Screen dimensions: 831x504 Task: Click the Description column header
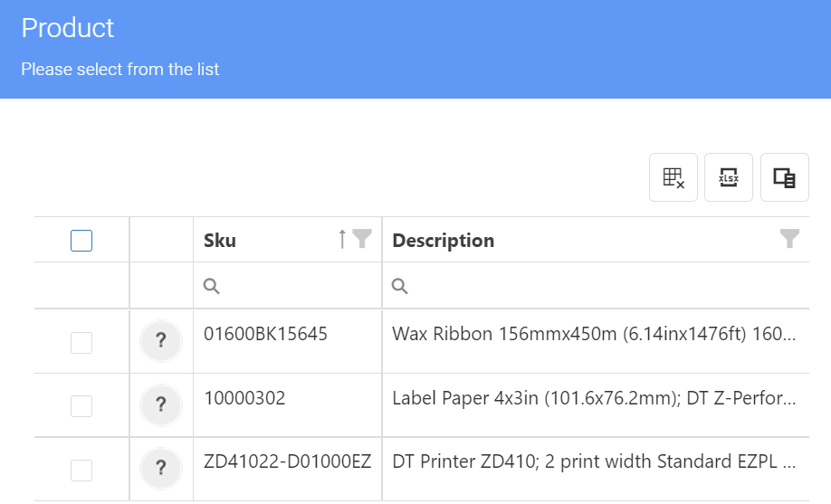click(444, 241)
